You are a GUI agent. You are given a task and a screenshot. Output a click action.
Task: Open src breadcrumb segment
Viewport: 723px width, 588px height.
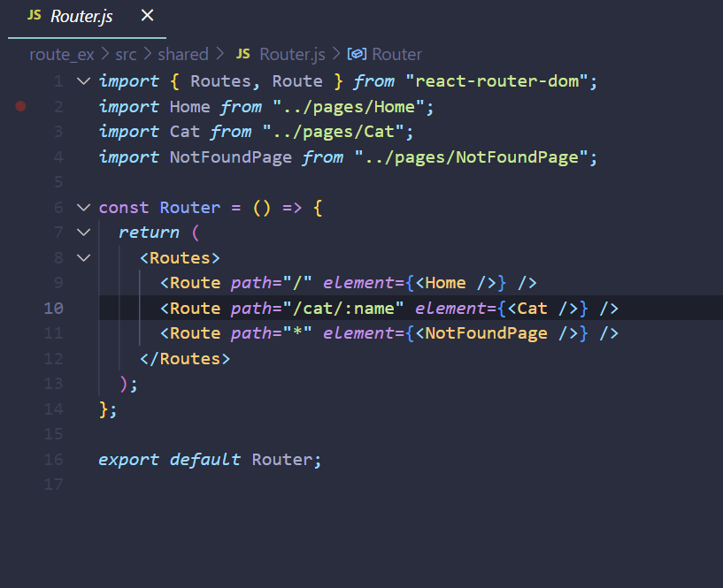(x=126, y=54)
